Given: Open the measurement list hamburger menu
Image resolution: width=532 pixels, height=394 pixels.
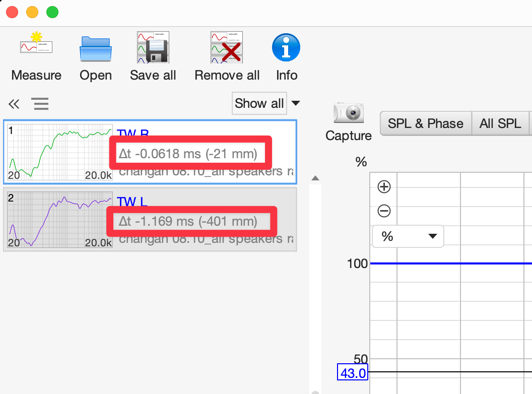Looking at the screenshot, I should 40,104.
